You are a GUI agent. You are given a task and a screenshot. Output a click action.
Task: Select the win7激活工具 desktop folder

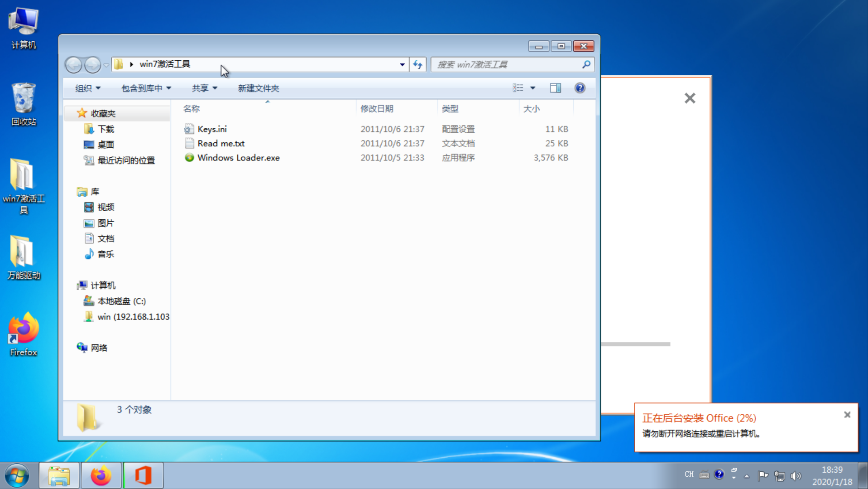24,186
